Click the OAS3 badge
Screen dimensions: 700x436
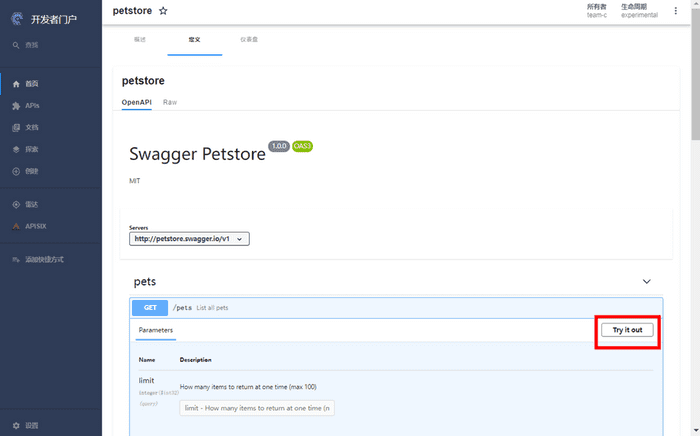click(x=302, y=146)
